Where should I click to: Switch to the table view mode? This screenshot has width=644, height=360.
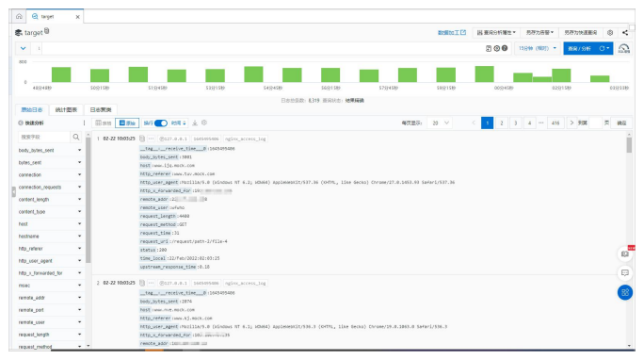(x=104, y=123)
